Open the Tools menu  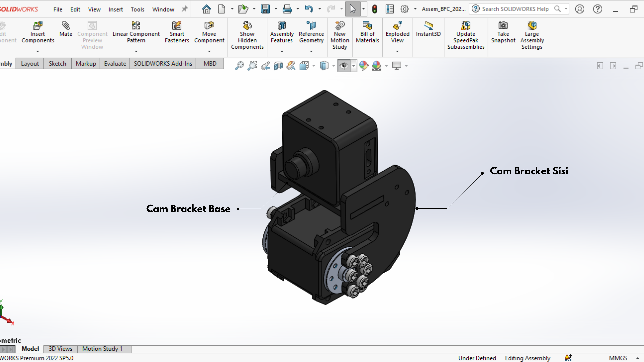coord(137,10)
